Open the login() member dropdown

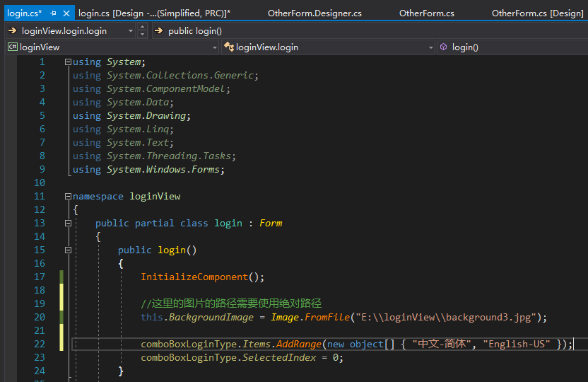click(512, 47)
